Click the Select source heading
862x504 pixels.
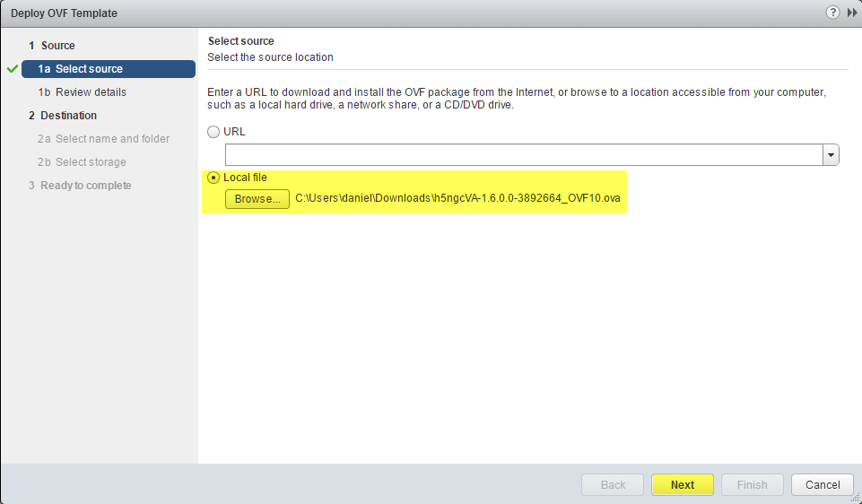pyautogui.click(x=240, y=41)
